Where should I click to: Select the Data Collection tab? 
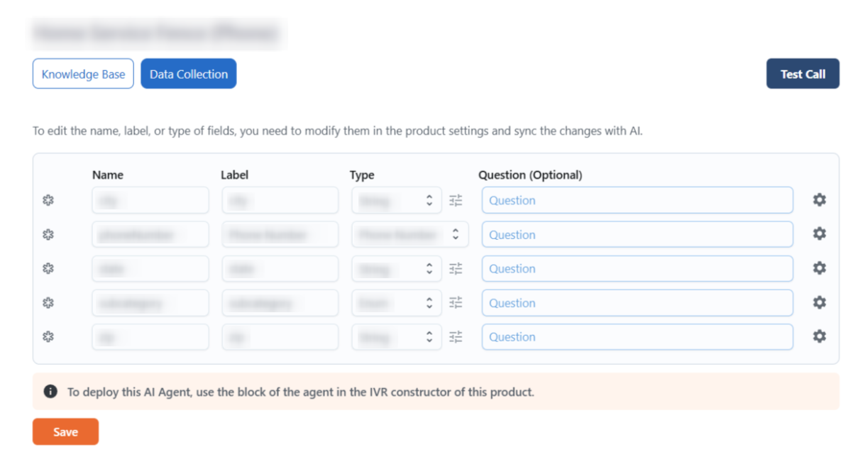coord(189,74)
